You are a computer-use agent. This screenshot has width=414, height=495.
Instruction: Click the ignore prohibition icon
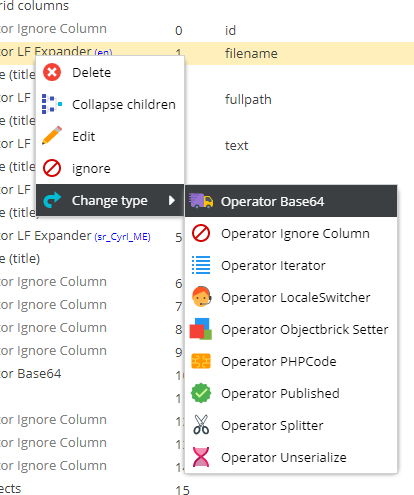[52, 168]
